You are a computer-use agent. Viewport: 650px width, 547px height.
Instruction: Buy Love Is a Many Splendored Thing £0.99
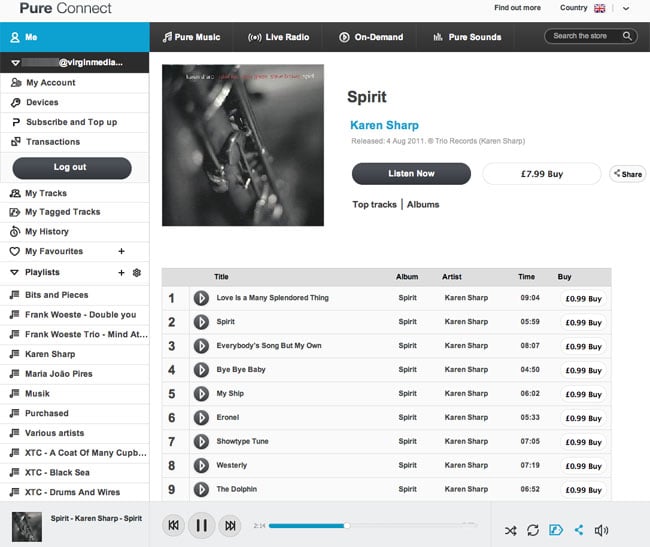583,299
